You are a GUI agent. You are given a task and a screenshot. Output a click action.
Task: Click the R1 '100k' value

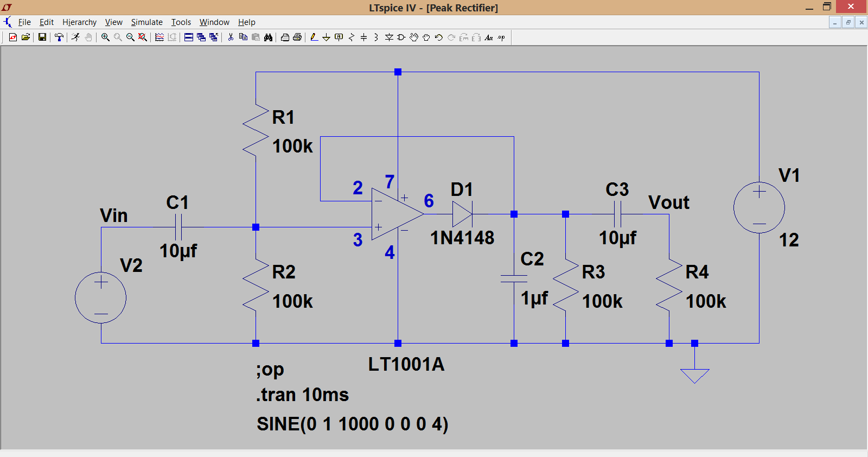tap(292, 146)
